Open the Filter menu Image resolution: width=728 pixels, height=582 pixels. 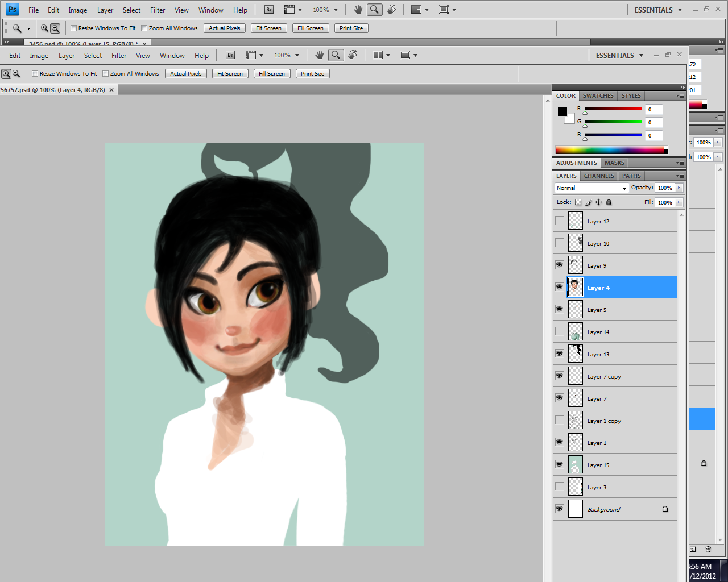click(119, 56)
